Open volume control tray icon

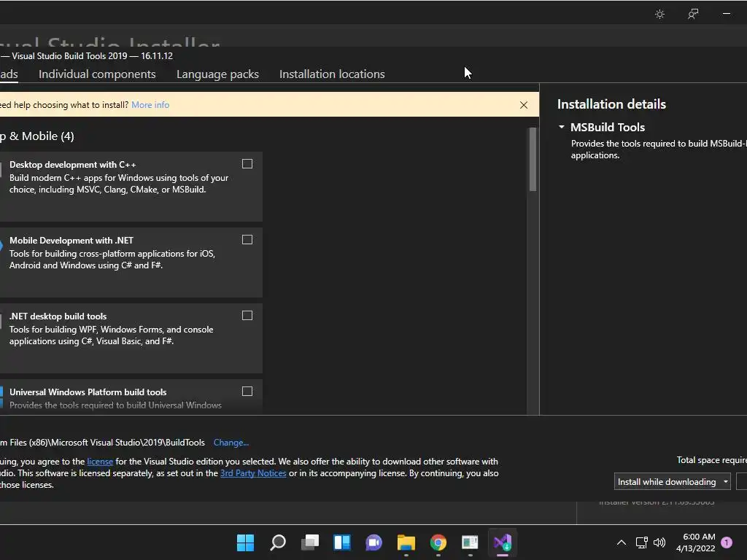[659, 542]
